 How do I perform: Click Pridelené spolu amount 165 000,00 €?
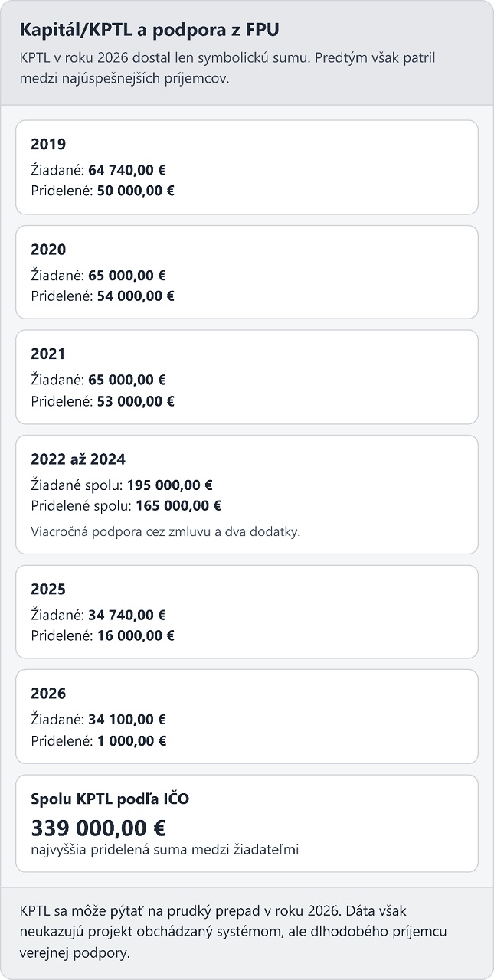click(x=178, y=505)
